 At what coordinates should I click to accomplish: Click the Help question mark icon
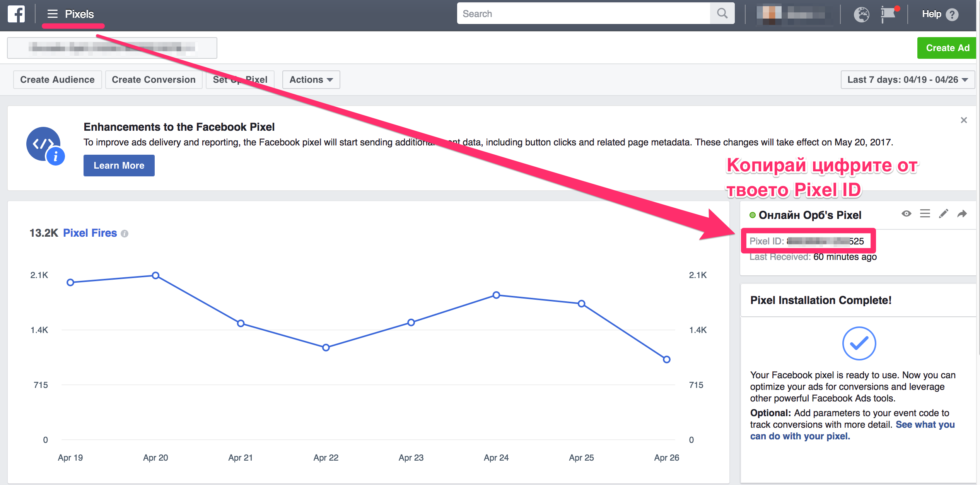[x=952, y=15]
